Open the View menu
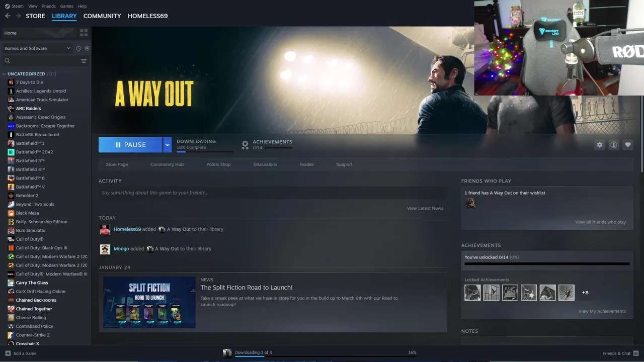 click(x=33, y=6)
